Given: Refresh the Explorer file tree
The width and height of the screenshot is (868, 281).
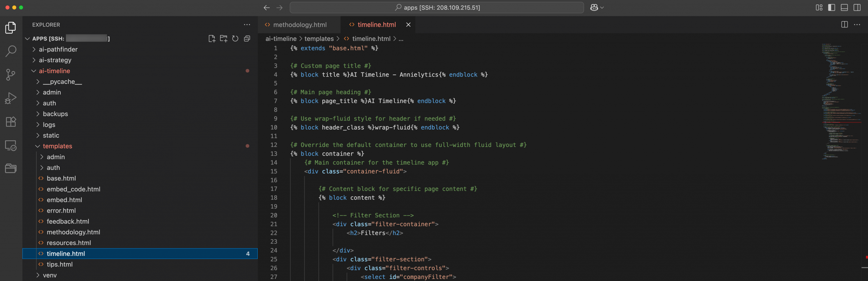Looking at the screenshot, I should pos(235,39).
